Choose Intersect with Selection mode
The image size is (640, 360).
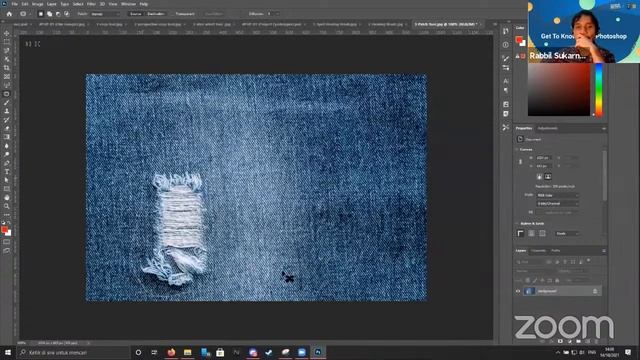pyautogui.click(x=67, y=14)
